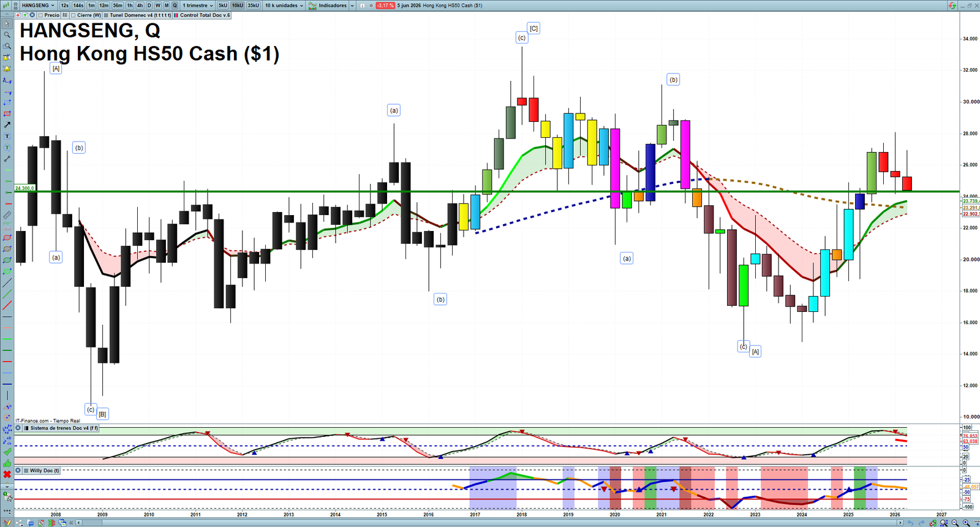Toggle the Precio checkbox

click(40, 15)
